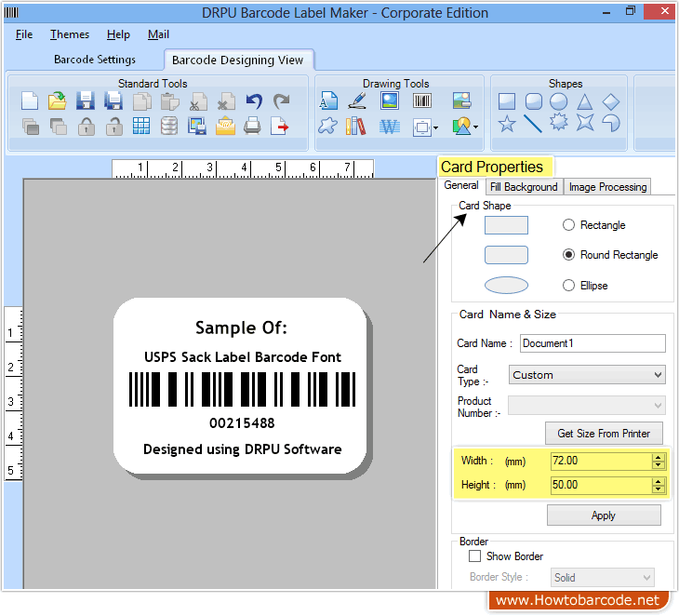Click the ellipse card shape preview

pos(506,285)
